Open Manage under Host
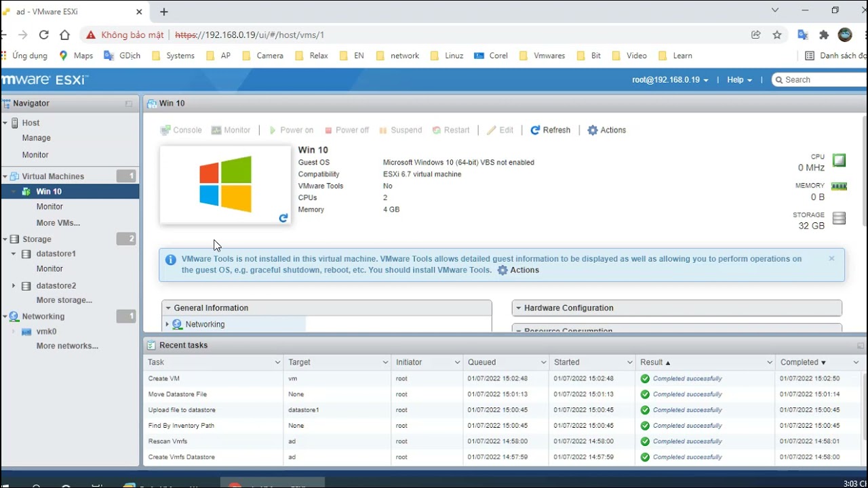This screenshot has height=488, width=868. pyautogui.click(x=36, y=138)
